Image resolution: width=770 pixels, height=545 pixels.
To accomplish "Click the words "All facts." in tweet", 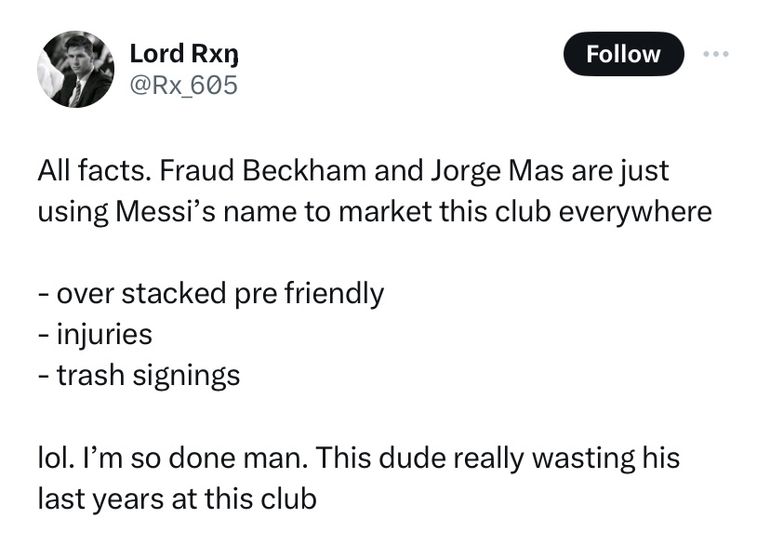I will (93, 171).
